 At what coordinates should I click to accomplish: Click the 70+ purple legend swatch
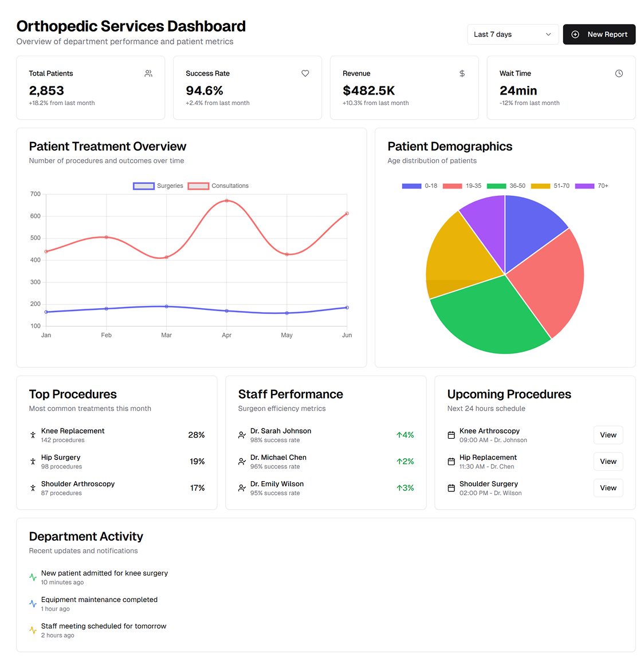pos(584,186)
